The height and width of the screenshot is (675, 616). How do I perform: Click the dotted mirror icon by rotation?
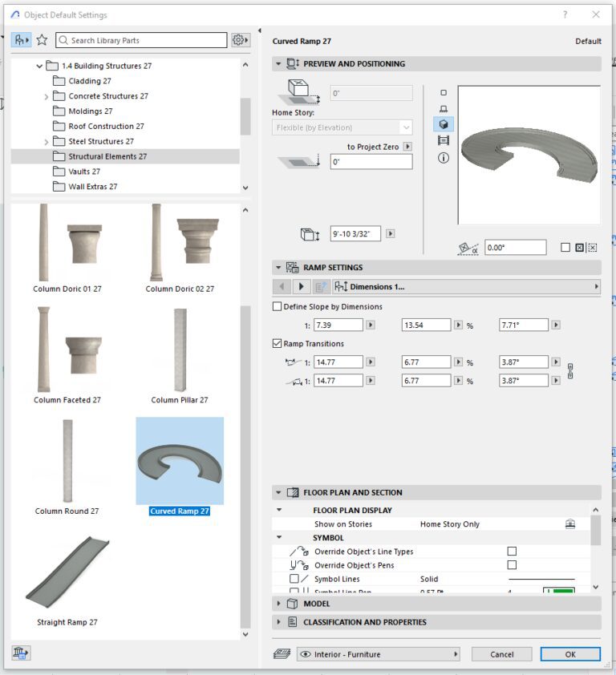coord(593,248)
